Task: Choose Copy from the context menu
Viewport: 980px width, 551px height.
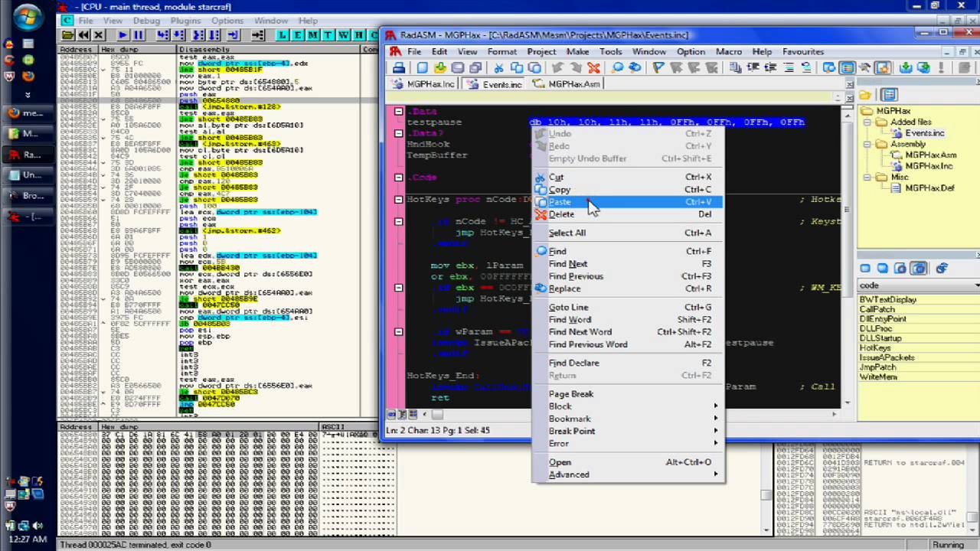Action: pos(627,190)
